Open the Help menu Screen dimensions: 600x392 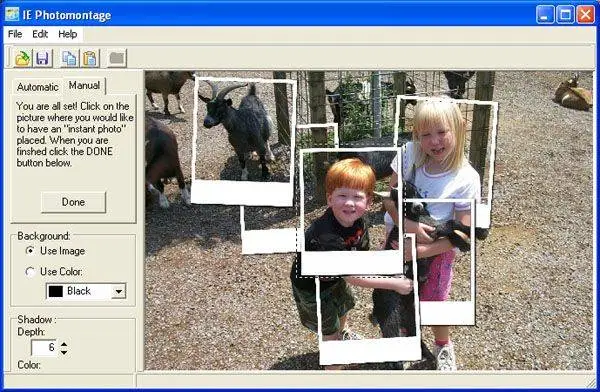pyautogui.click(x=67, y=34)
